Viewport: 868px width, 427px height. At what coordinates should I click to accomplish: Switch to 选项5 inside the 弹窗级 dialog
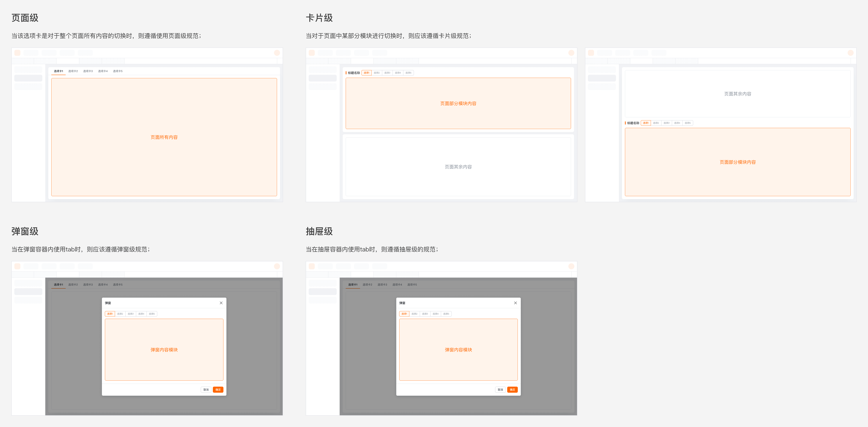[152, 314]
